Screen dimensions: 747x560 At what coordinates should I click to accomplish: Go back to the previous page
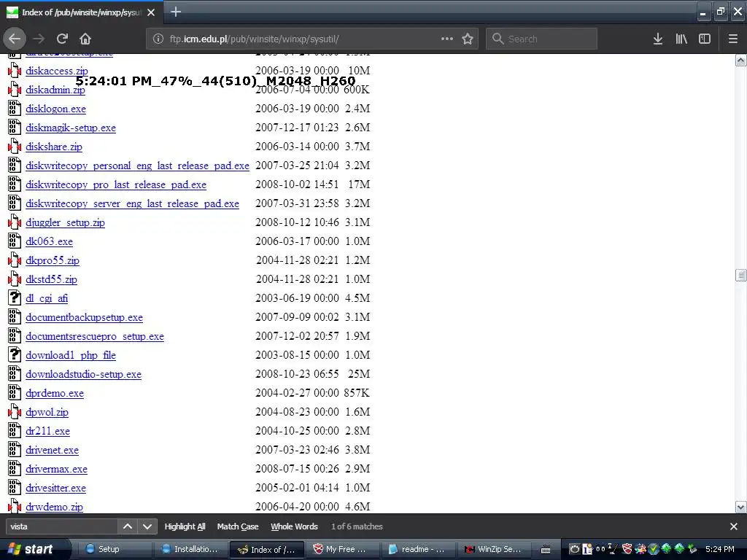[15, 39]
